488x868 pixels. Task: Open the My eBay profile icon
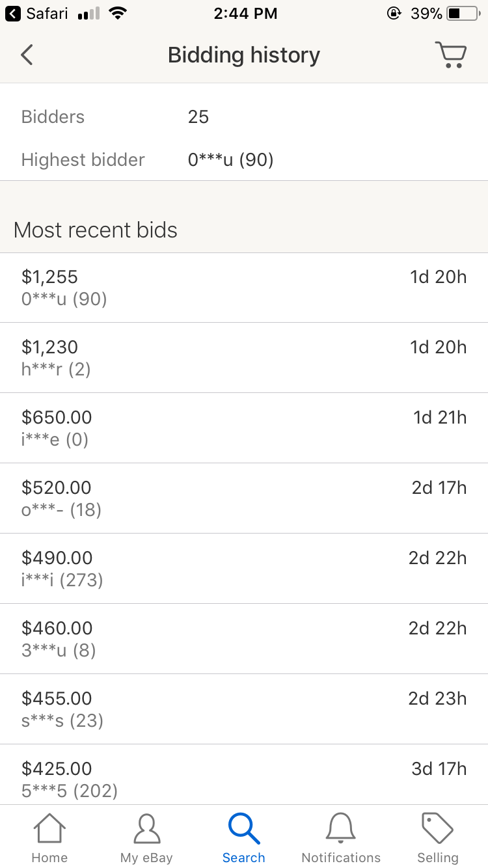coord(146,830)
